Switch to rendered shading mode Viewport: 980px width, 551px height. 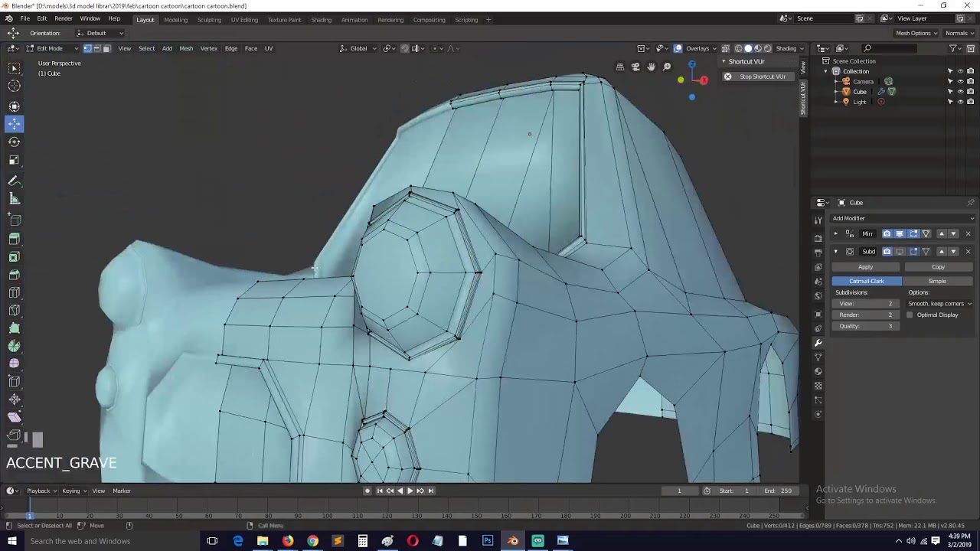[768, 48]
